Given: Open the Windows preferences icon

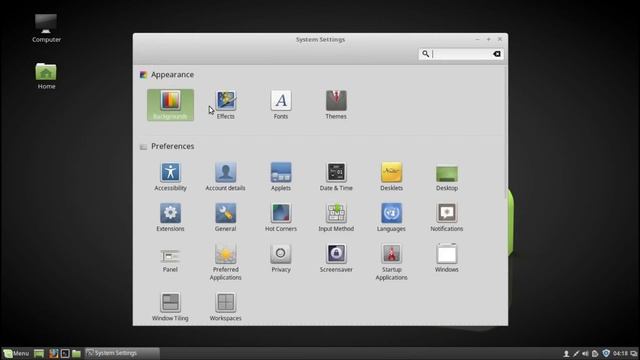Looking at the screenshot, I should coord(447,258).
